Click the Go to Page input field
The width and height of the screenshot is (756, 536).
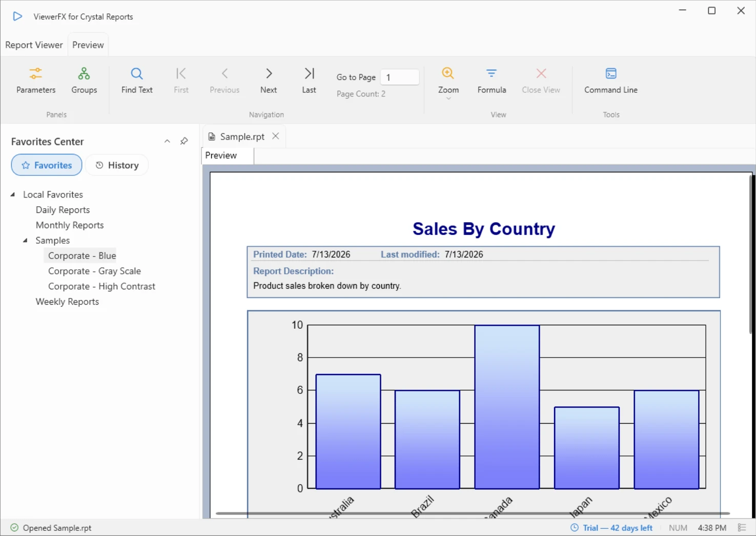400,77
